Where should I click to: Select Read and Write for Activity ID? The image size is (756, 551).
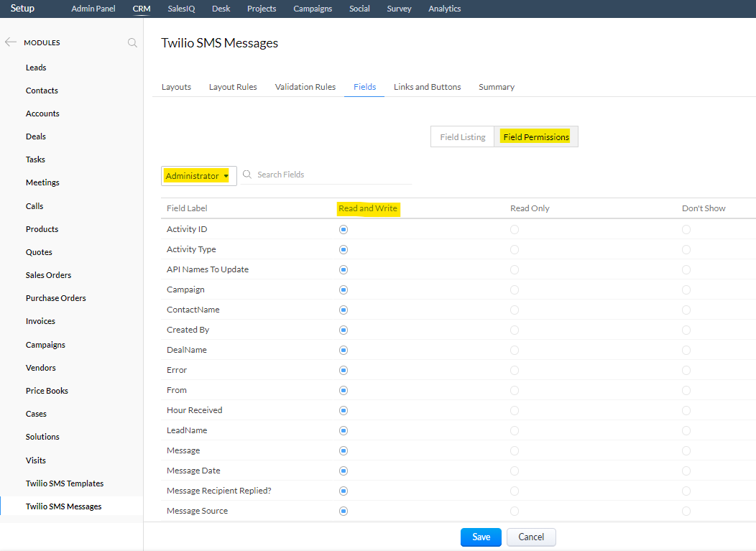(x=344, y=229)
